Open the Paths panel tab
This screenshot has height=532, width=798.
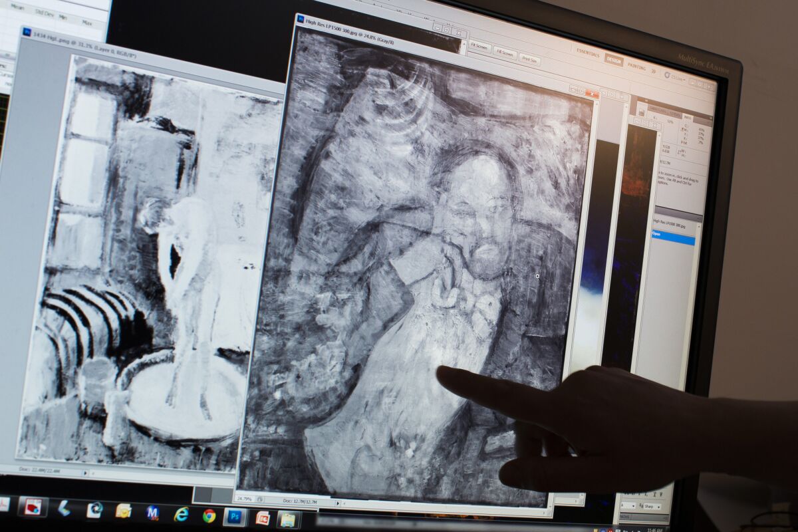tap(624, 517)
